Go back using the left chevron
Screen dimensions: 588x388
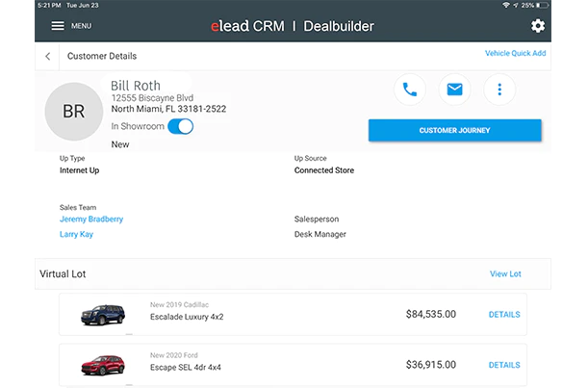(x=47, y=56)
